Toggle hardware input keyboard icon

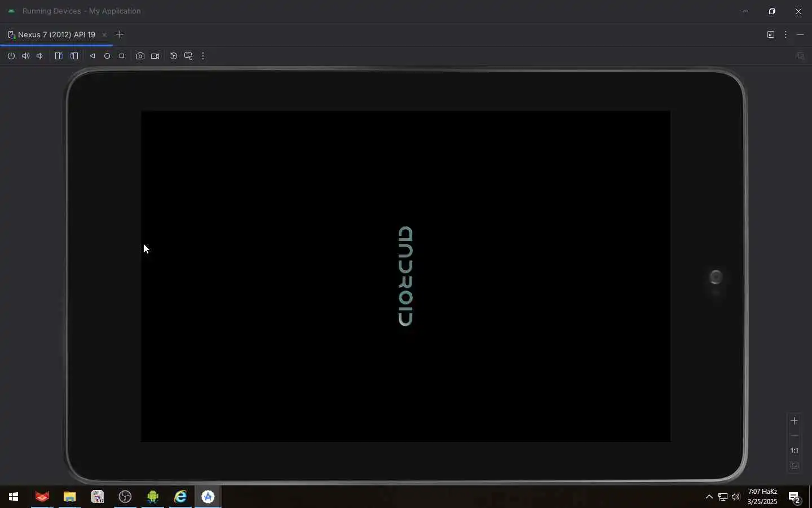pos(188,56)
